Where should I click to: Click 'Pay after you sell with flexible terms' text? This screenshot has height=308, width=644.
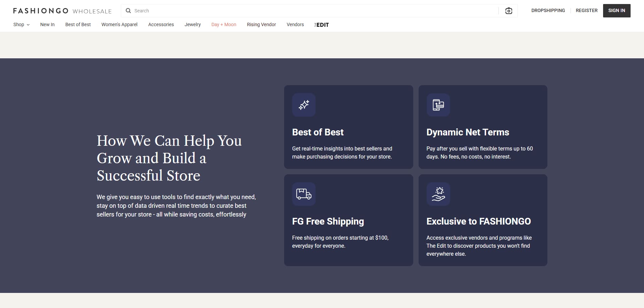480,152
